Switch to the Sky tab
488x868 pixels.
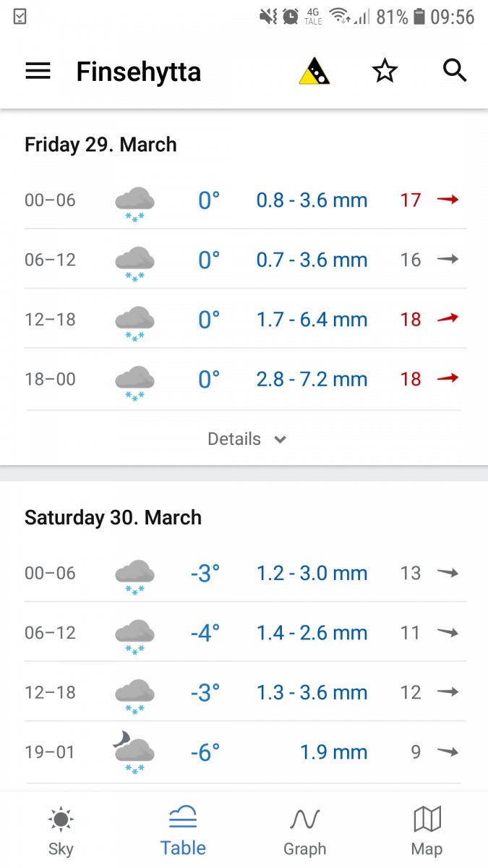click(x=61, y=832)
